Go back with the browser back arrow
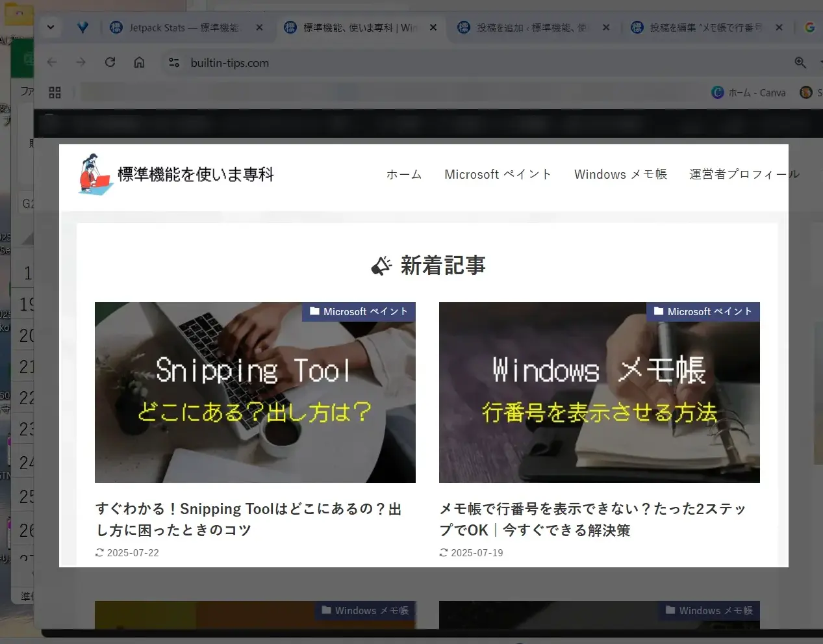 52,62
